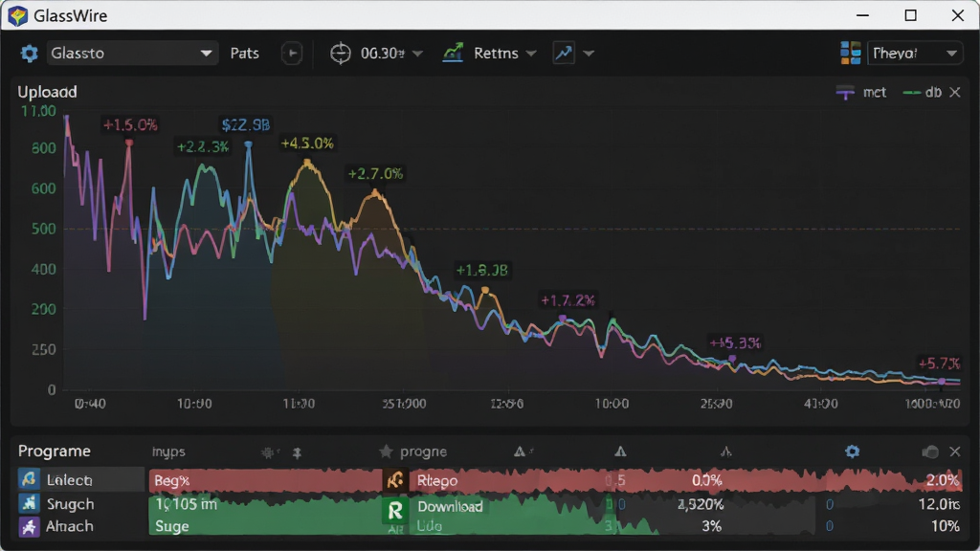Click the Programe panel title
This screenshot has height=551, width=980.
[54, 452]
